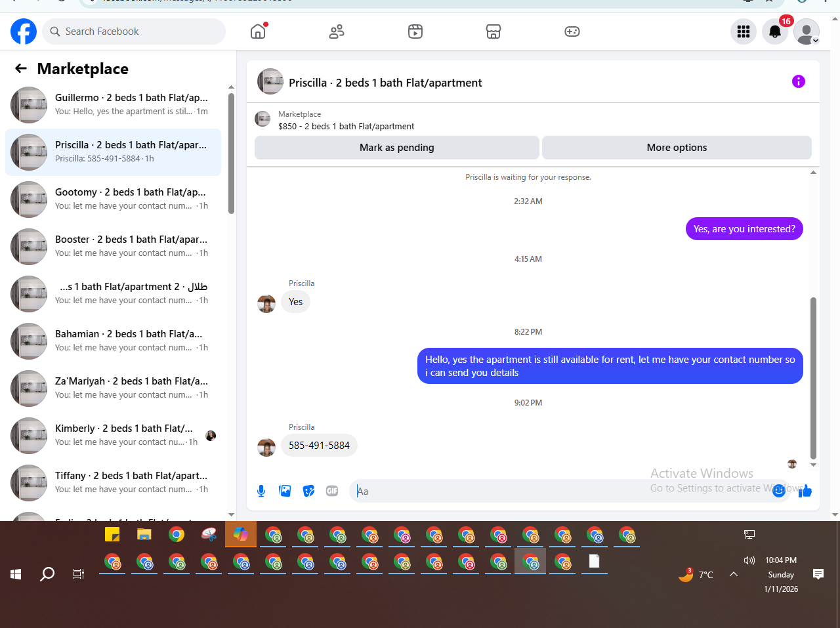The height and width of the screenshot is (628, 840).
Task: Open the account profile menu
Action: [x=807, y=31]
